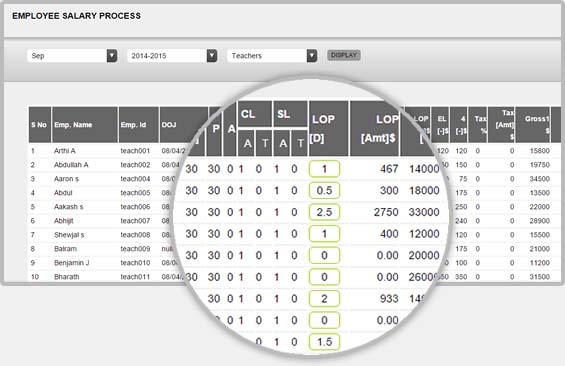The width and height of the screenshot is (565, 366).
Task: Click employee id teach009
Action: (x=135, y=249)
